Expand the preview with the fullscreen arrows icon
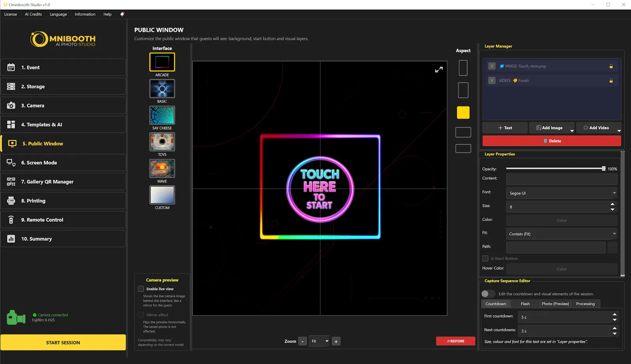 (439, 70)
